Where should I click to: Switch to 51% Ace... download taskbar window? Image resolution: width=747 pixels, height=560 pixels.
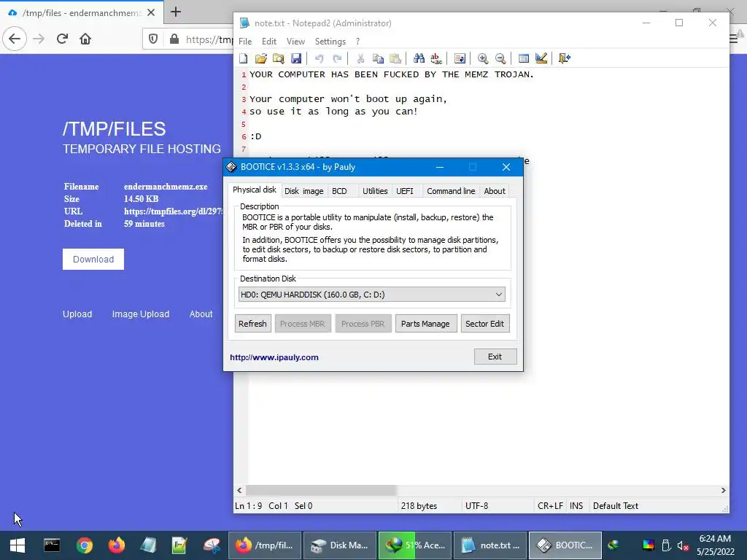tap(415, 545)
